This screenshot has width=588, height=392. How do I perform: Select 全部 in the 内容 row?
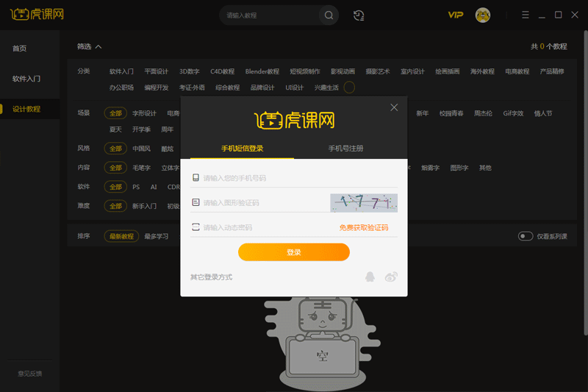point(115,168)
